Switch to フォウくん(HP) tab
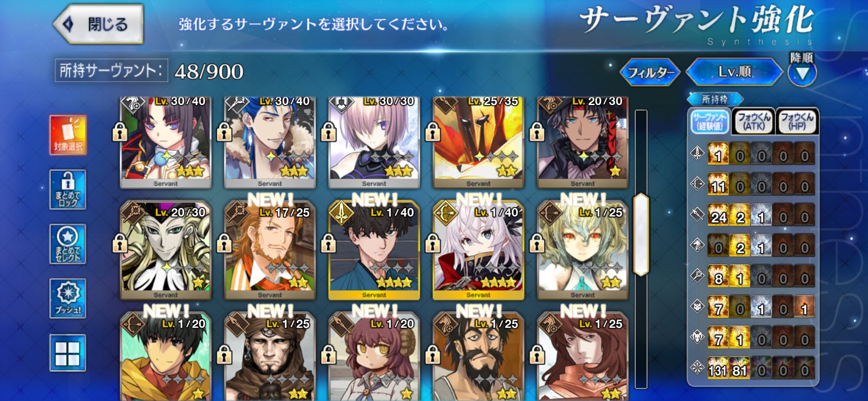The width and height of the screenshot is (868, 401). pyautogui.click(x=797, y=121)
